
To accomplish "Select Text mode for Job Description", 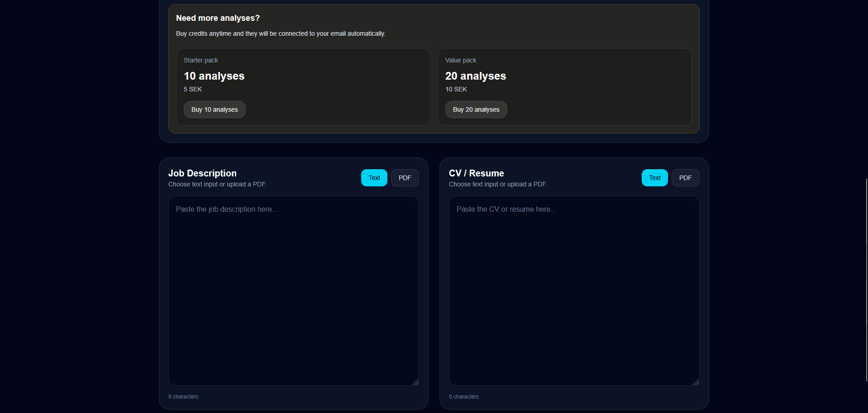I will 374,178.
